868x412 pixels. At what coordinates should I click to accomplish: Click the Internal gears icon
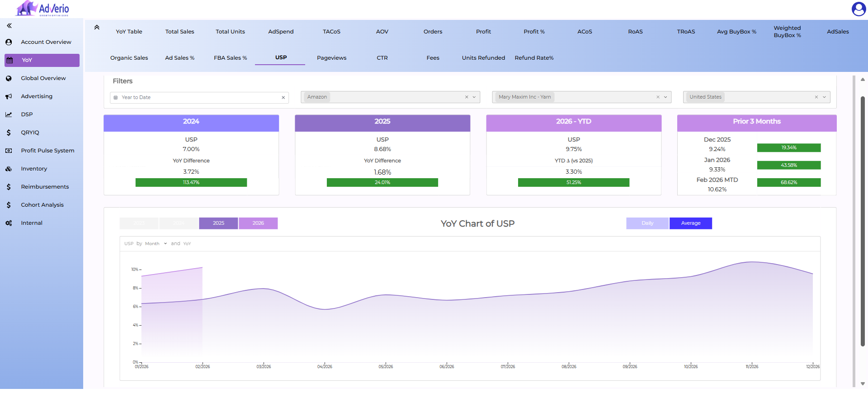pos(9,223)
